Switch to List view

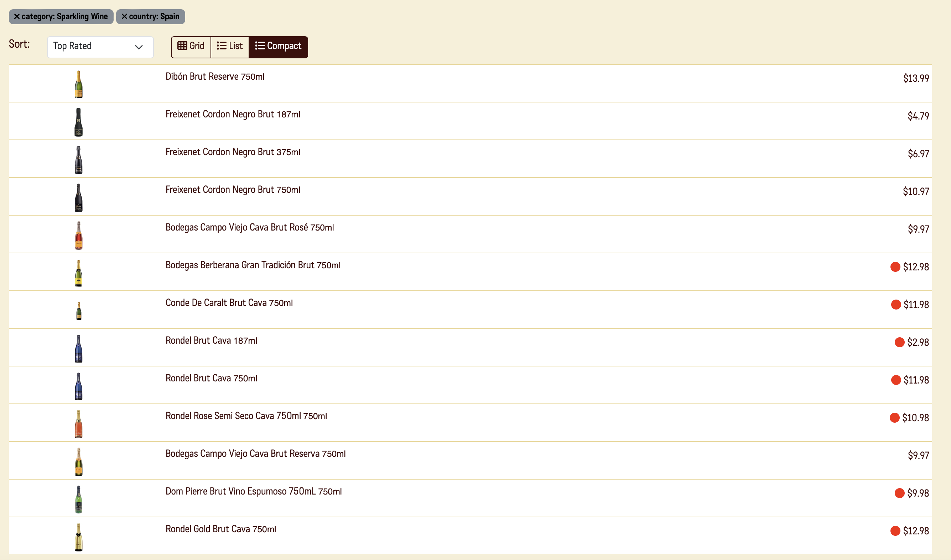[230, 46]
